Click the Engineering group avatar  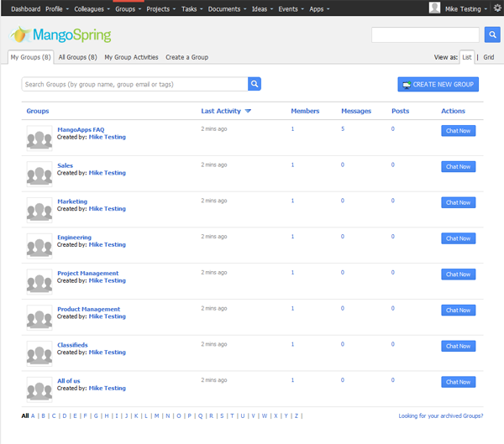pos(39,246)
